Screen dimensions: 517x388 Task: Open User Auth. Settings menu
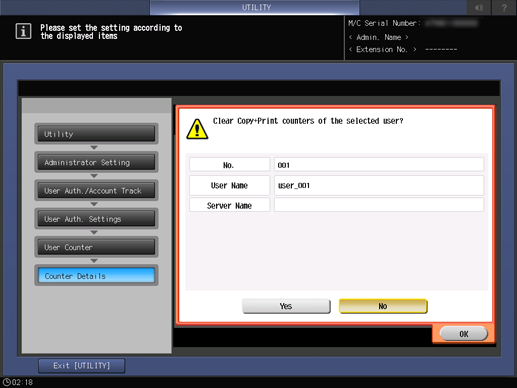pyautogui.click(x=96, y=219)
